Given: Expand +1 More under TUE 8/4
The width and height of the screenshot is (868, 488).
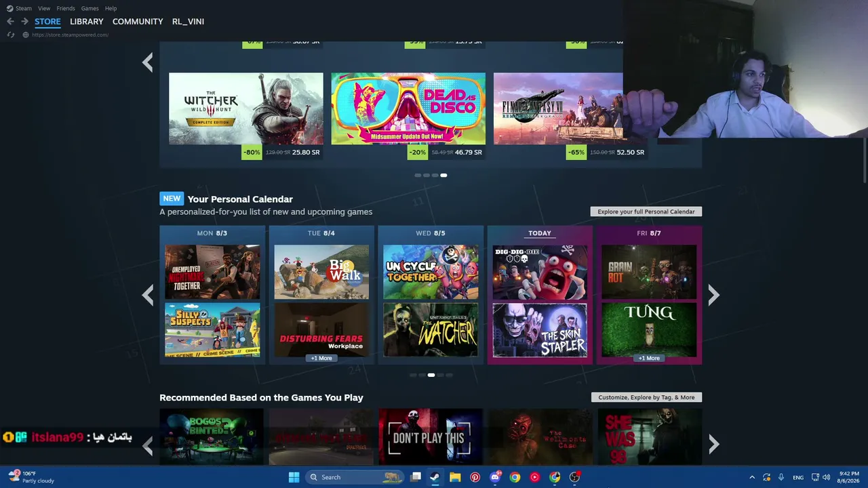Looking at the screenshot, I should (321, 358).
